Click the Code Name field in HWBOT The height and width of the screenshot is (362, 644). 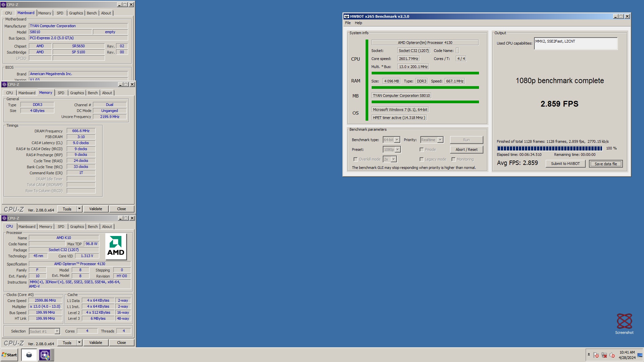click(457, 51)
